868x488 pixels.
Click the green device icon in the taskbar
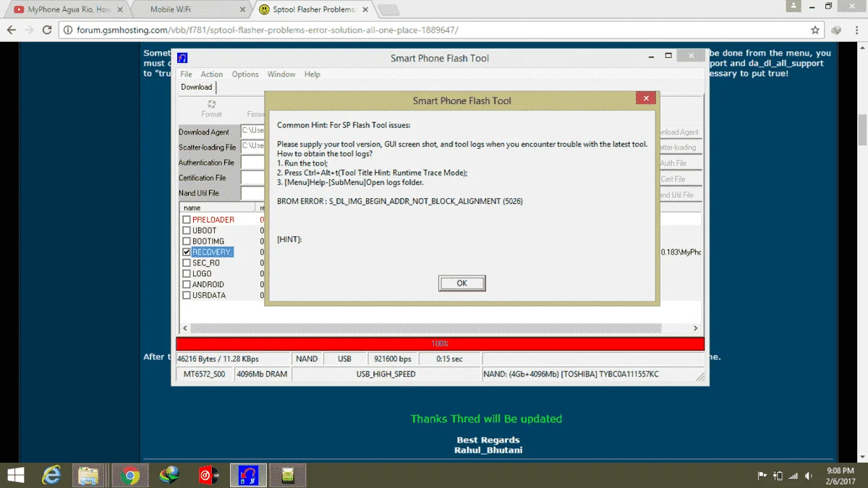(289, 475)
